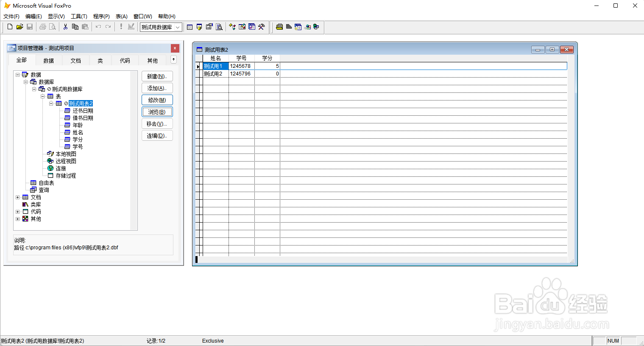Switch to the 其他 tab in Project Manager
Image resolution: width=644 pixels, height=346 pixels.
(x=153, y=61)
